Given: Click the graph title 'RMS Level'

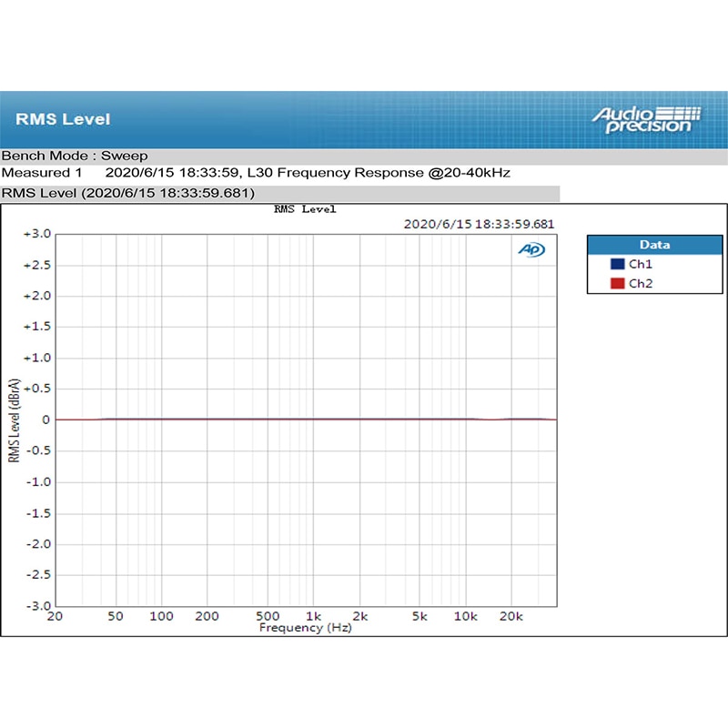Looking at the screenshot, I should point(305,208).
